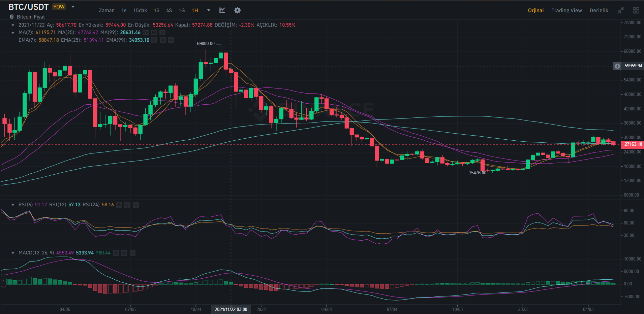Hide the MA lines via eye icon

146,33
